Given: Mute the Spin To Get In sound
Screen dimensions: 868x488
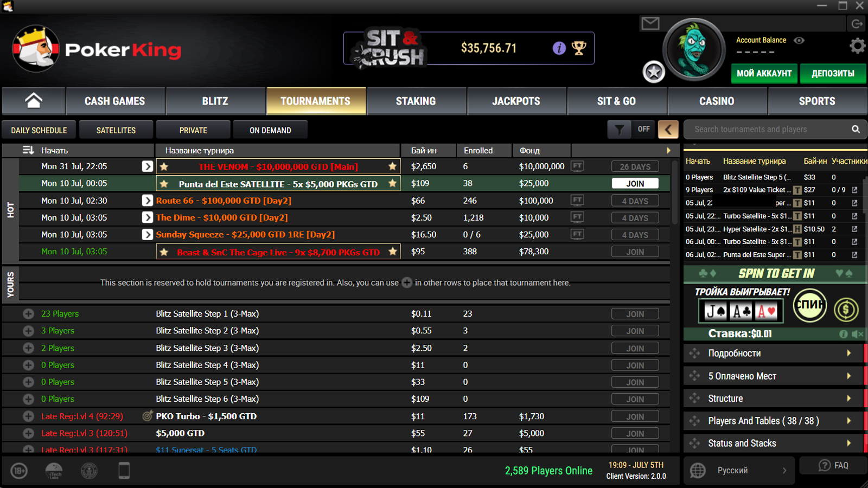Looking at the screenshot, I should click(857, 334).
